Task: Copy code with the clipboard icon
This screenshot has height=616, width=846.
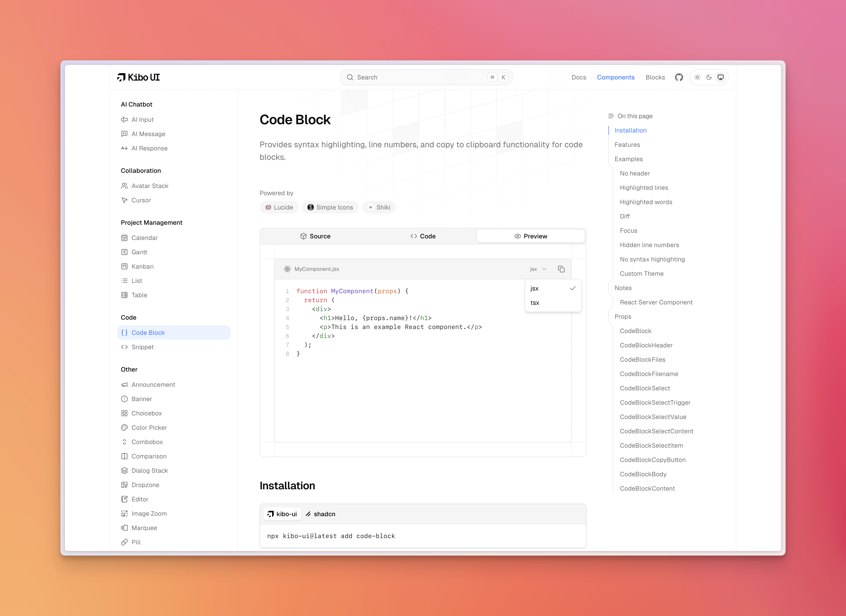Action: click(x=561, y=269)
